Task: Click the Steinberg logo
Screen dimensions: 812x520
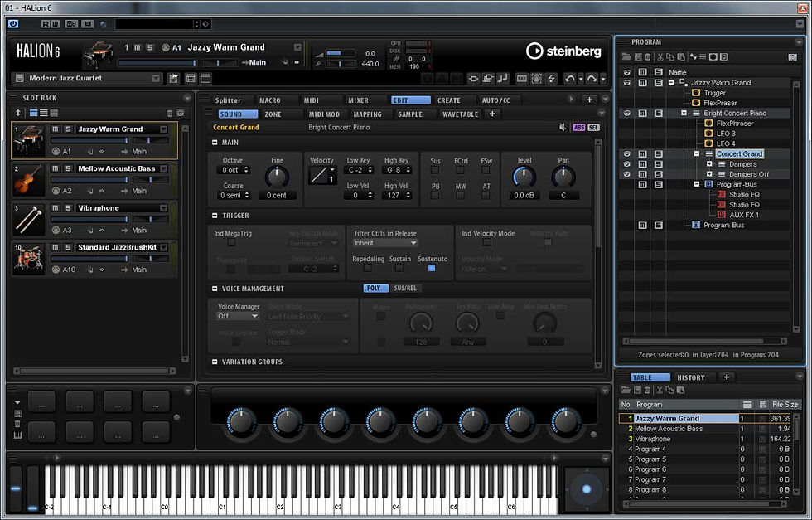Action: 563,51
